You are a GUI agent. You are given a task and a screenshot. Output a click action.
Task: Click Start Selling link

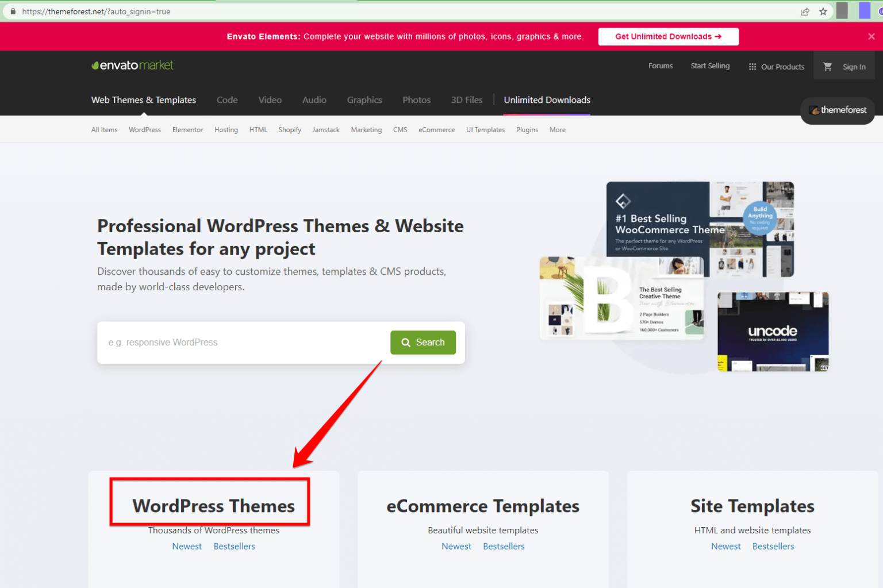tap(710, 66)
